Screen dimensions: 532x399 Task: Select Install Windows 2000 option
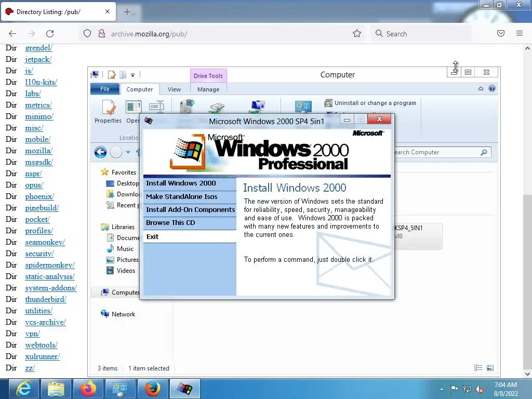[x=190, y=183]
